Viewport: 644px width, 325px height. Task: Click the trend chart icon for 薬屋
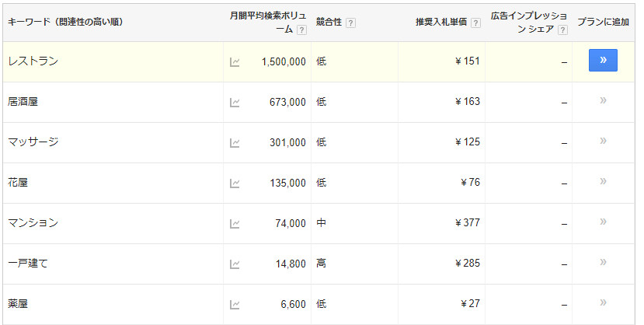(235, 305)
